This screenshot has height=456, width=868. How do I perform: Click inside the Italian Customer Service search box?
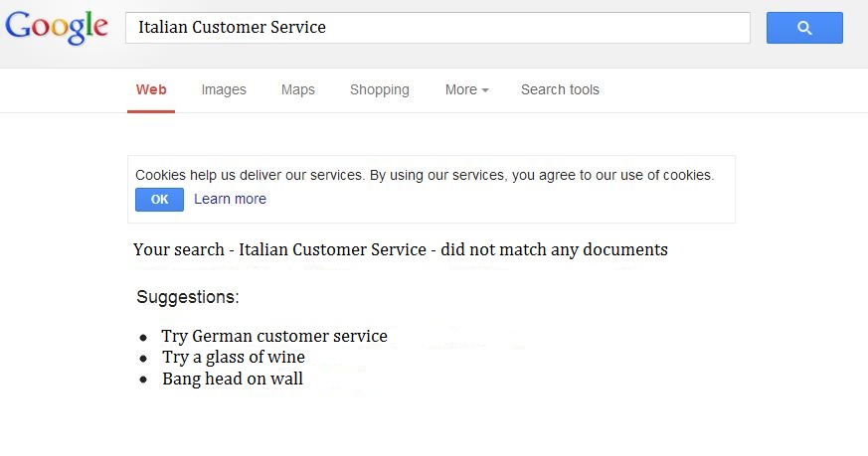pyautogui.click(x=437, y=28)
